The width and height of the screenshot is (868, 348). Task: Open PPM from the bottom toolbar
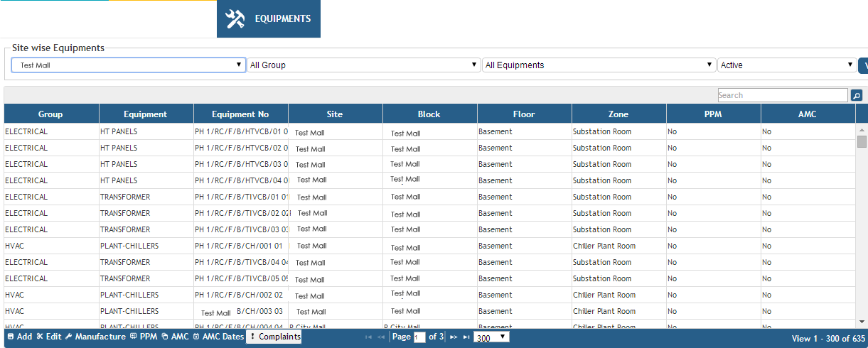click(144, 337)
